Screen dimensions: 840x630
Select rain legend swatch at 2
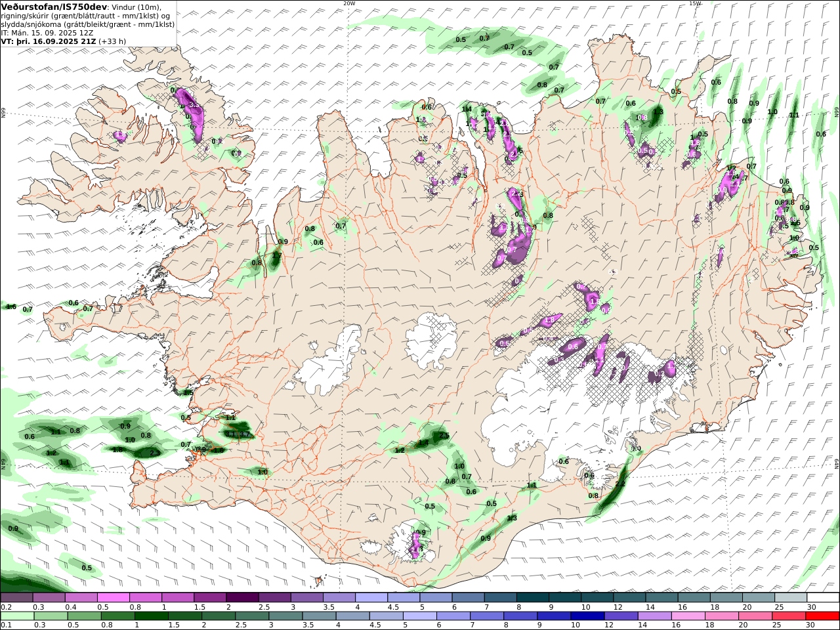218,616
